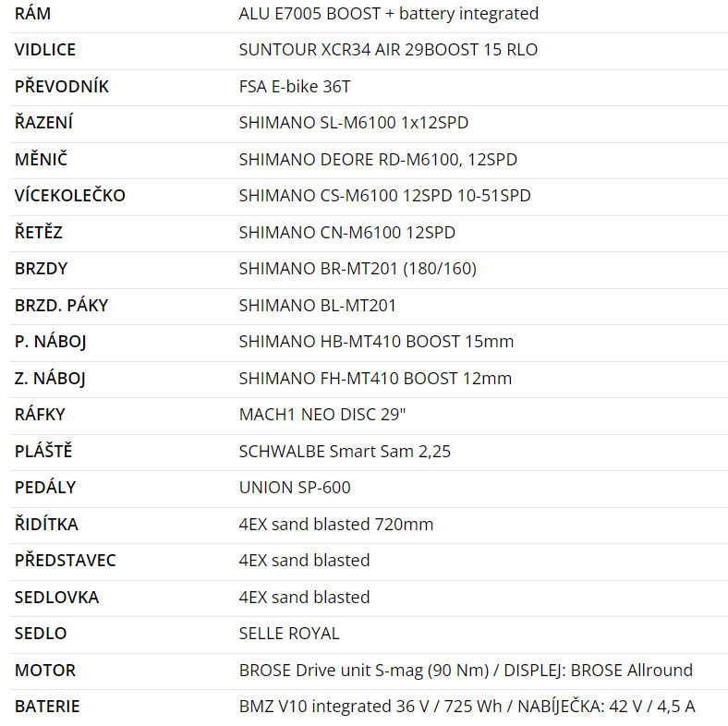Click the FSA E-bike 36T value
Viewport: 728px width, 726px height.
point(295,87)
